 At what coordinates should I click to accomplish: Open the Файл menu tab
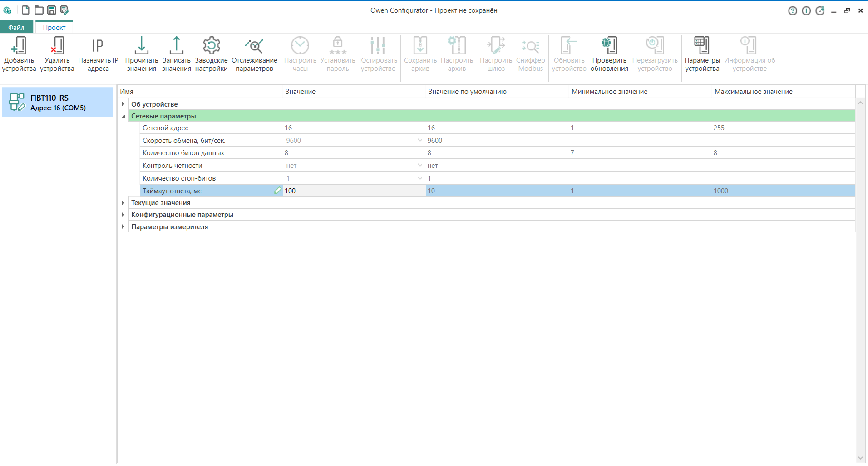tap(16, 27)
